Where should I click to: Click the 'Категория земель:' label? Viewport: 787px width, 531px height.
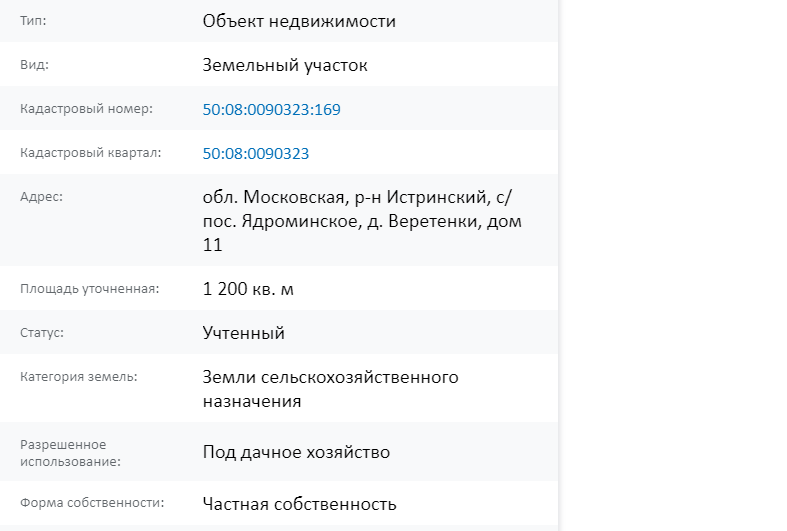click(79, 377)
